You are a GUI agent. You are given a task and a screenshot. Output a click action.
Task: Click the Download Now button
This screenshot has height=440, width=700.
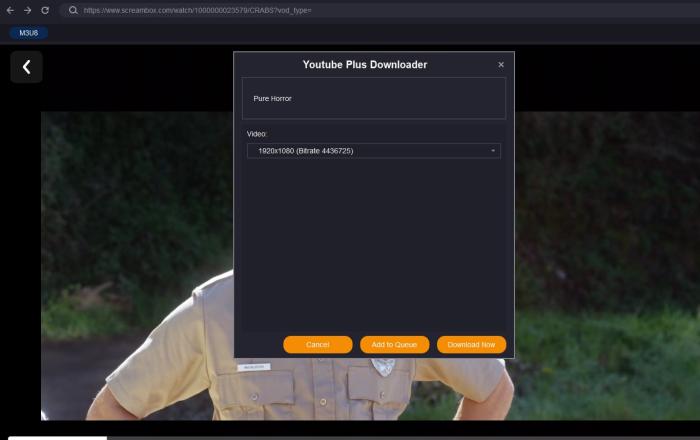471,345
